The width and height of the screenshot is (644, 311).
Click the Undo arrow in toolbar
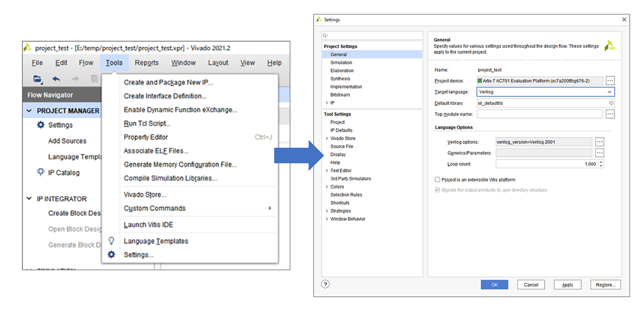click(56, 79)
